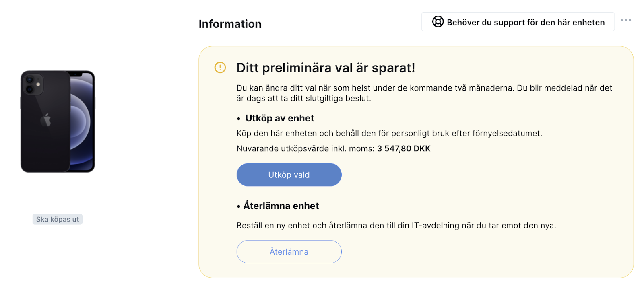Click the 'Information' section heading

click(230, 24)
